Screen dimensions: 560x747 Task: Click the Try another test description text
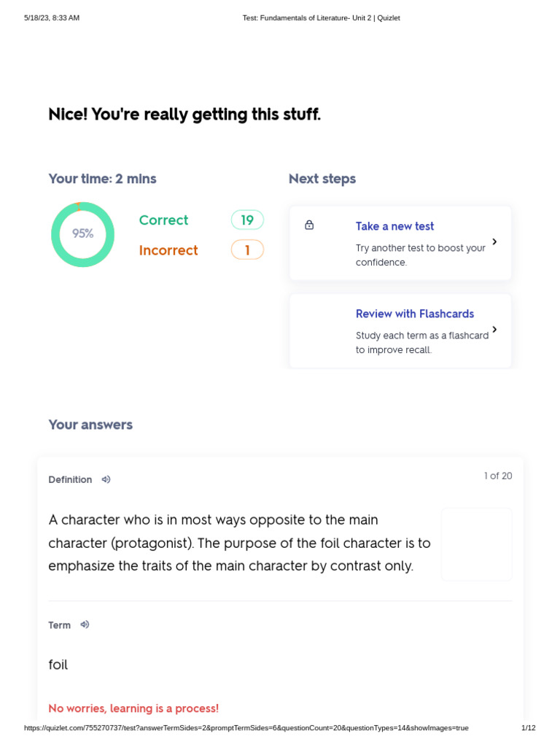pos(420,255)
